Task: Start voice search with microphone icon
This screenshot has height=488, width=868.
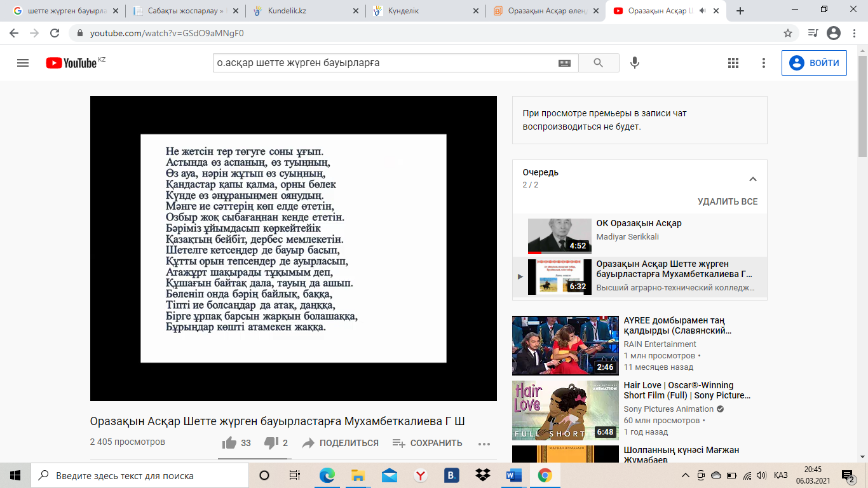Action: [634, 63]
